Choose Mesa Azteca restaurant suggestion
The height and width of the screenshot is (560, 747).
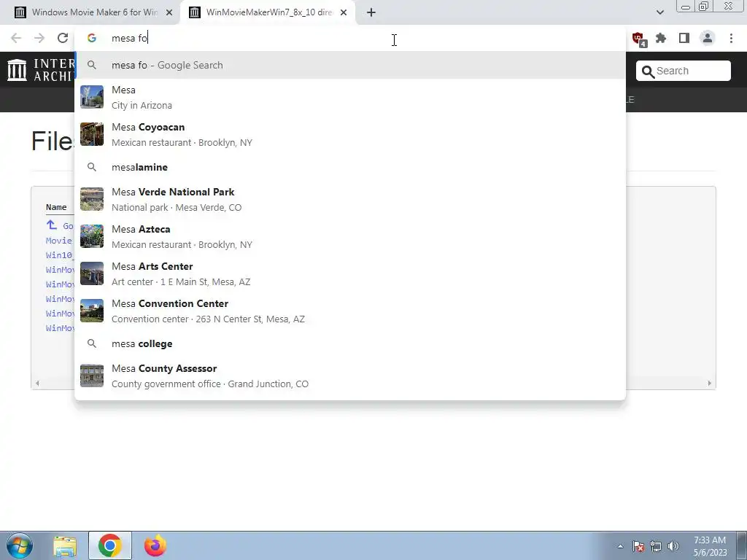tap(350, 236)
